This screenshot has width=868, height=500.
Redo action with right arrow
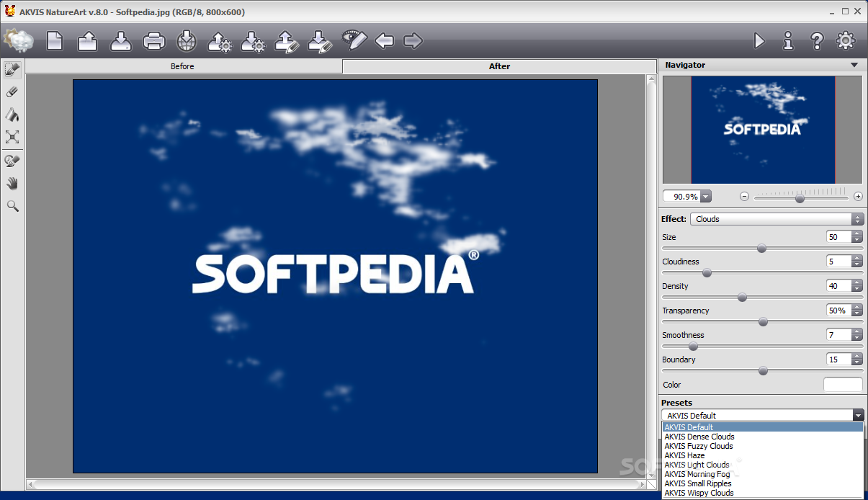413,40
